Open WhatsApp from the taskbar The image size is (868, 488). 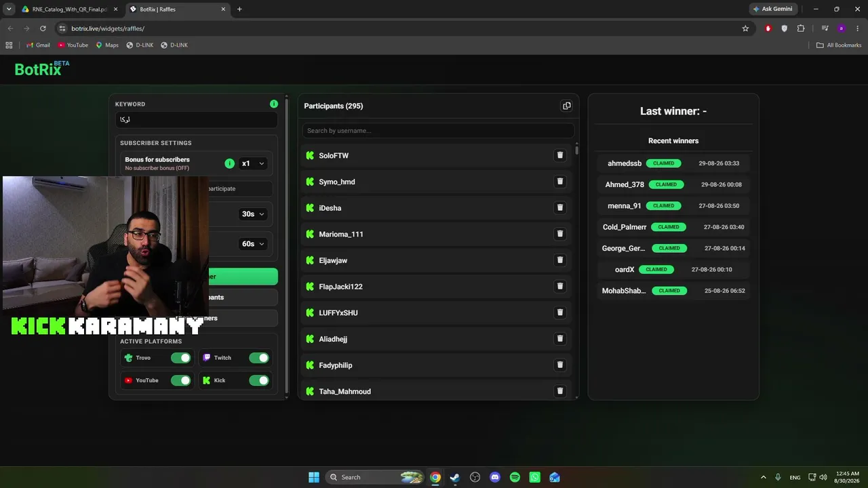[535, 477]
